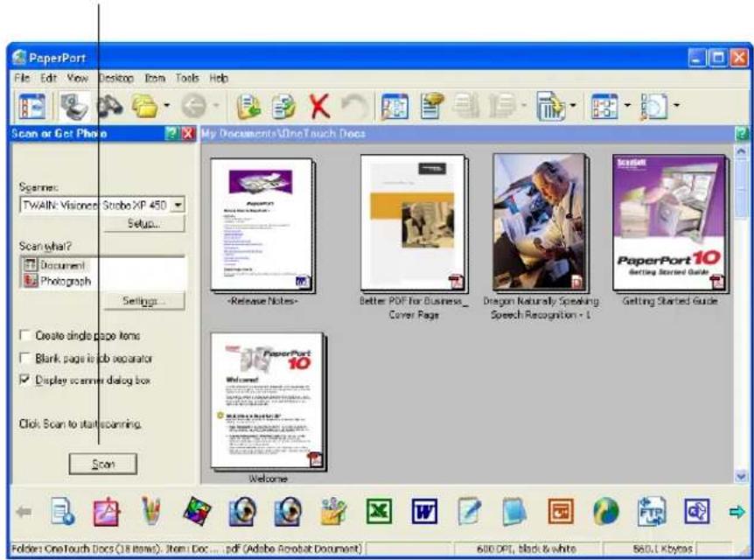This screenshot has height=560, width=754.
Task: Click the scanner toolbar icon
Action: [74, 106]
